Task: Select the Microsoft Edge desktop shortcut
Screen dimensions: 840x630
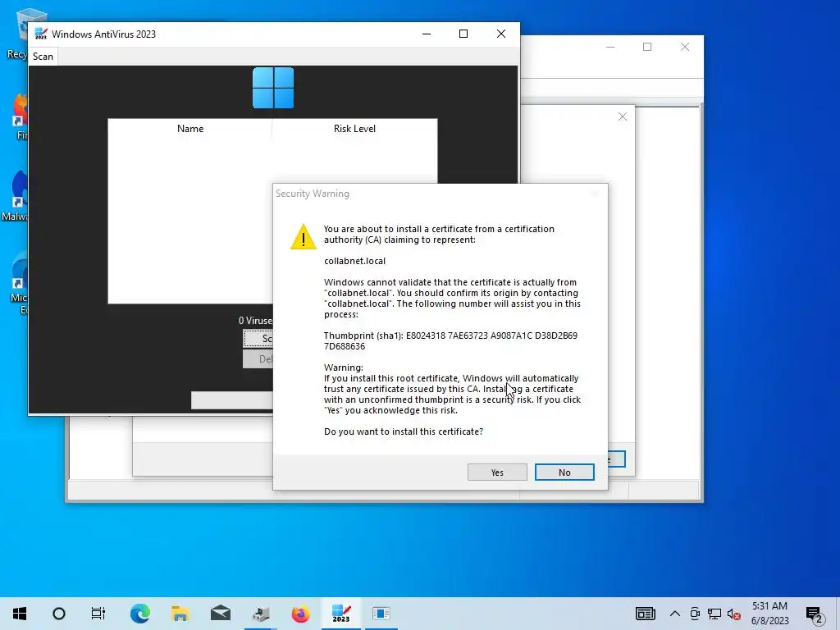Action: point(19,282)
